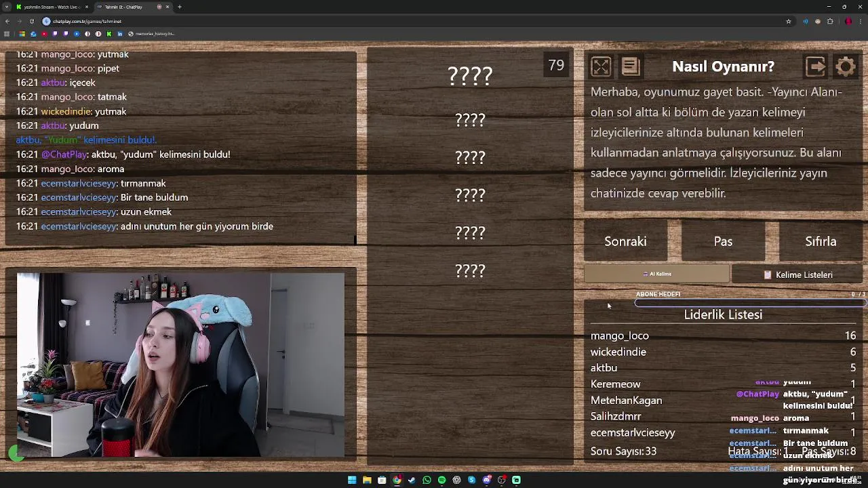Click Salihzdmrr in the leaderboard
Viewport: 868px width, 488px height.
pos(615,416)
